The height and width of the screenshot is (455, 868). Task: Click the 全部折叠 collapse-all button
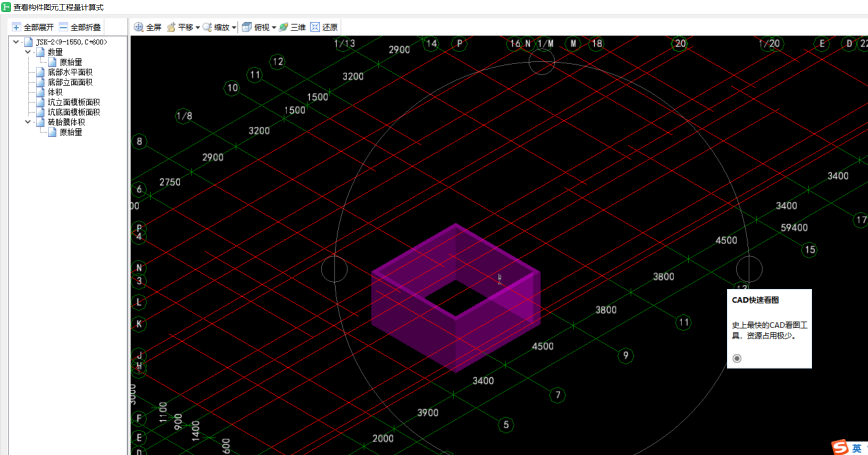[x=79, y=27]
